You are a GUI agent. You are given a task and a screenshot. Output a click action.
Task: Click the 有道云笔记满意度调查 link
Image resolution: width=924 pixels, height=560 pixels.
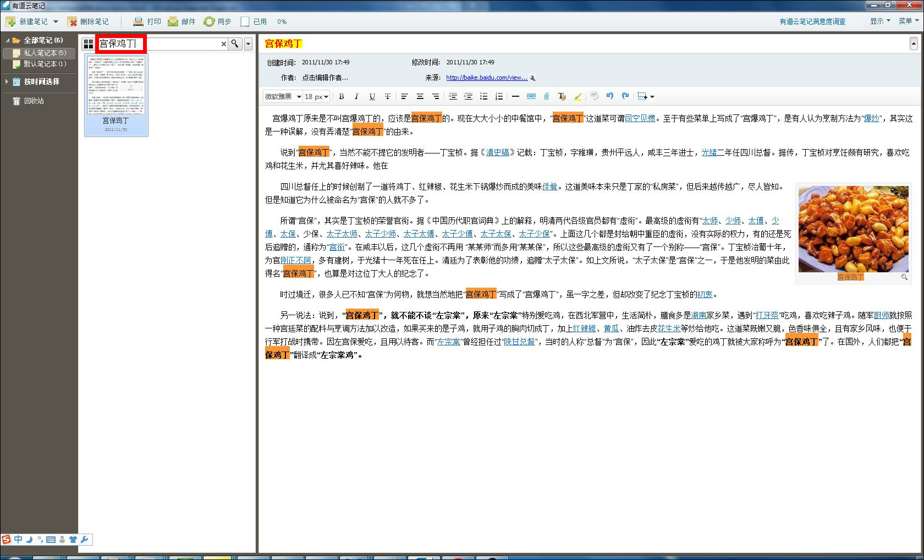(x=812, y=21)
